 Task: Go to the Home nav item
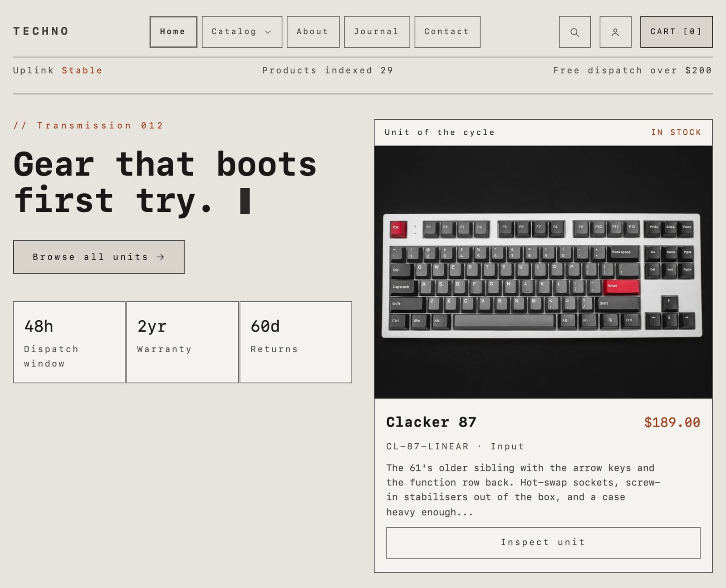pos(173,32)
